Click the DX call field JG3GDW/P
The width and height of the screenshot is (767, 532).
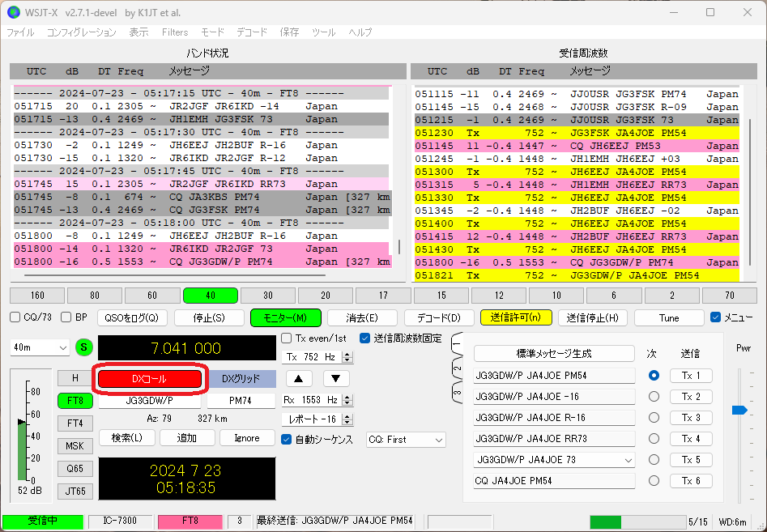click(x=150, y=401)
